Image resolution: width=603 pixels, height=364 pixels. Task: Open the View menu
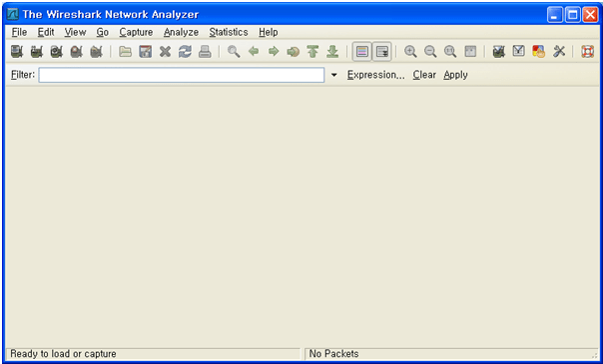(75, 32)
